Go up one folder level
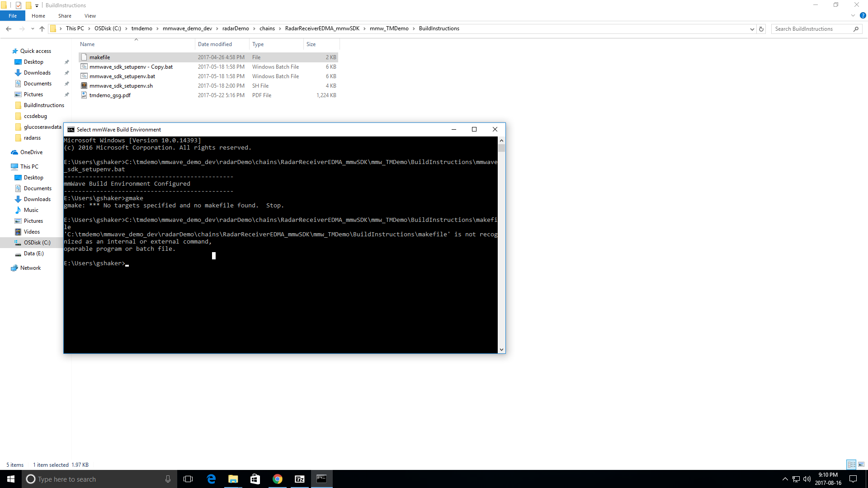The image size is (868, 488). click(42, 29)
